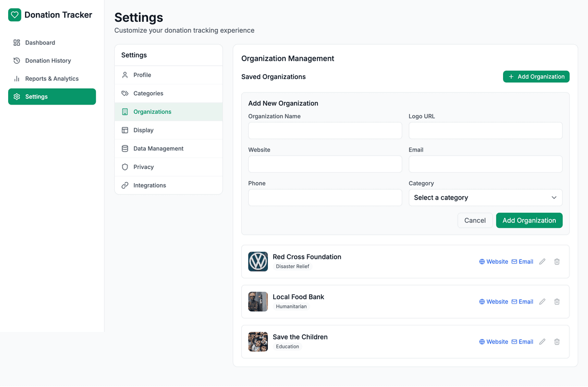Go to Donation History page
588x387 pixels.
tap(48, 61)
